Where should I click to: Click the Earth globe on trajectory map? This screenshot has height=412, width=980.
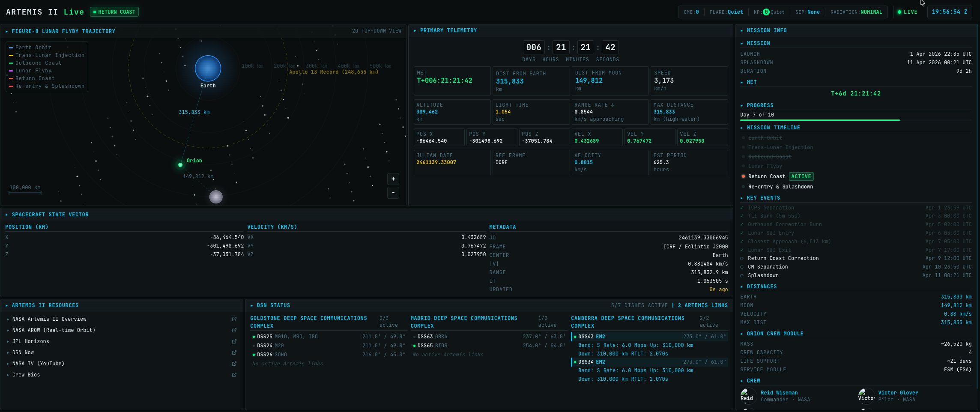click(x=208, y=69)
